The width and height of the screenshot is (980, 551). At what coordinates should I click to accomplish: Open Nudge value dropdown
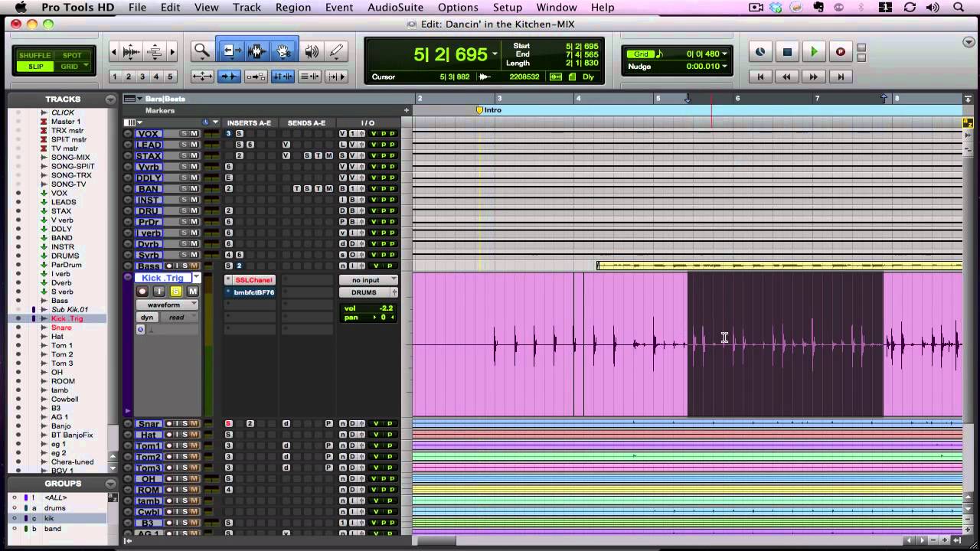tap(724, 67)
